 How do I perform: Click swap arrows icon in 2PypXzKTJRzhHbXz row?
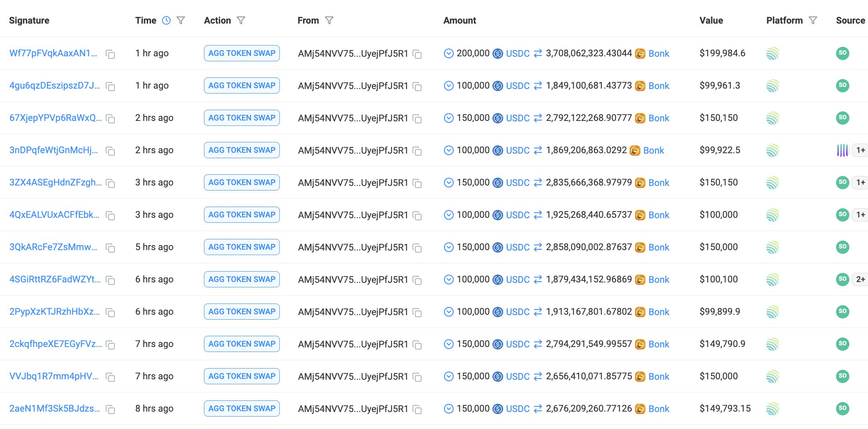click(x=538, y=312)
